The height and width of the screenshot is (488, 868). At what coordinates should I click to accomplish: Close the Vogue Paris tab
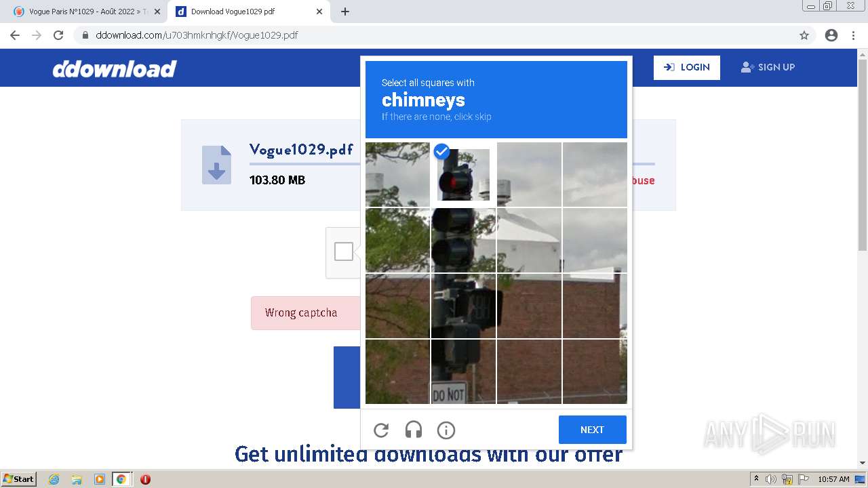point(157,12)
